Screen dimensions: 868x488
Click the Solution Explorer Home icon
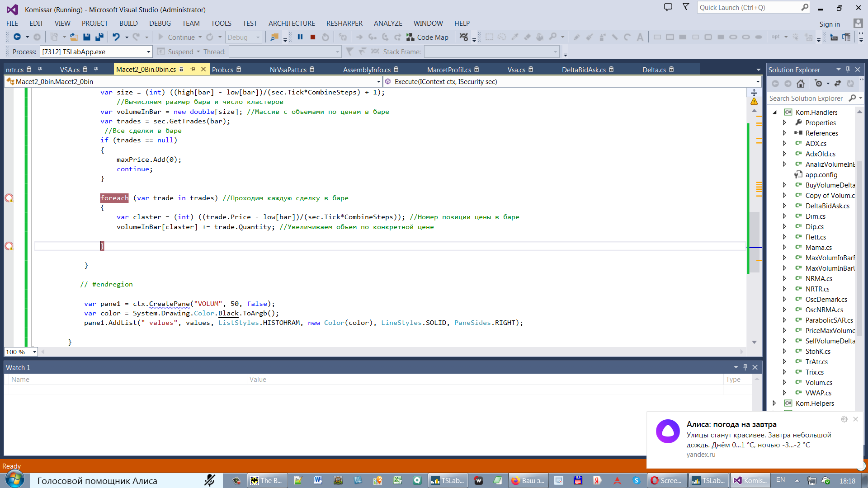pyautogui.click(x=801, y=84)
